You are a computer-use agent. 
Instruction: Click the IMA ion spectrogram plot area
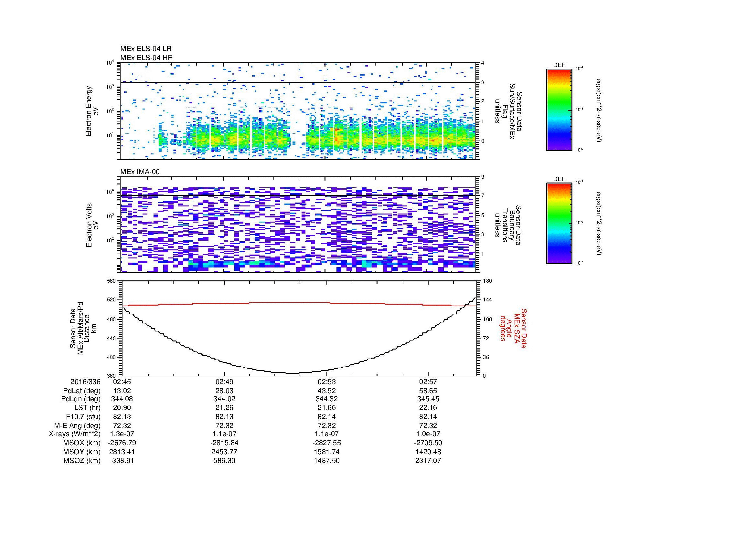click(x=298, y=225)
